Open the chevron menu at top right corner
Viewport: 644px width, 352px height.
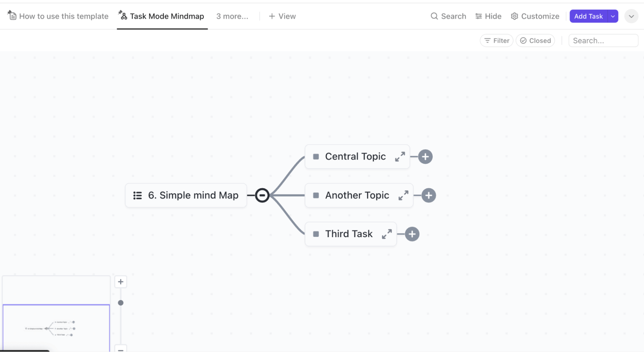[631, 16]
